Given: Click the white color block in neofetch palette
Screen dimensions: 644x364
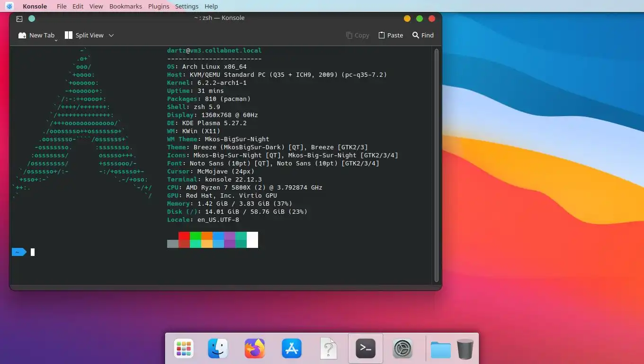Looking at the screenshot, I should click(252, 240).
